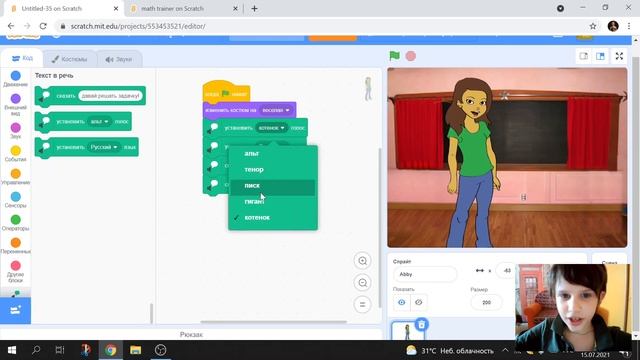Bookmark this page with star icon

[x=593, y=26]
